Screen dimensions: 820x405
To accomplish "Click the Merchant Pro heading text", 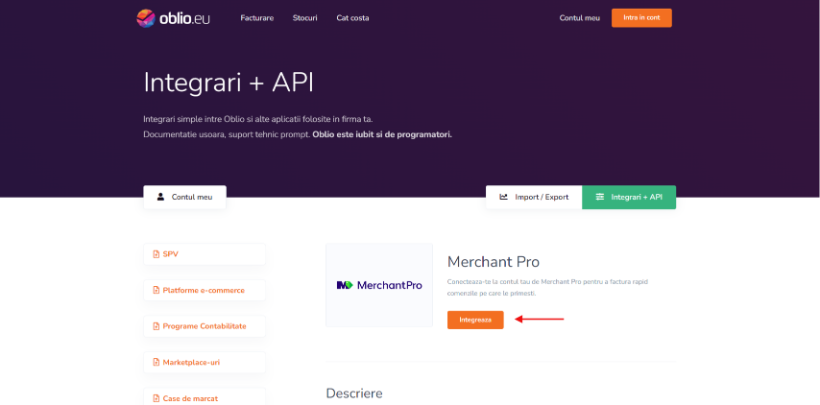I will (493, 262).
